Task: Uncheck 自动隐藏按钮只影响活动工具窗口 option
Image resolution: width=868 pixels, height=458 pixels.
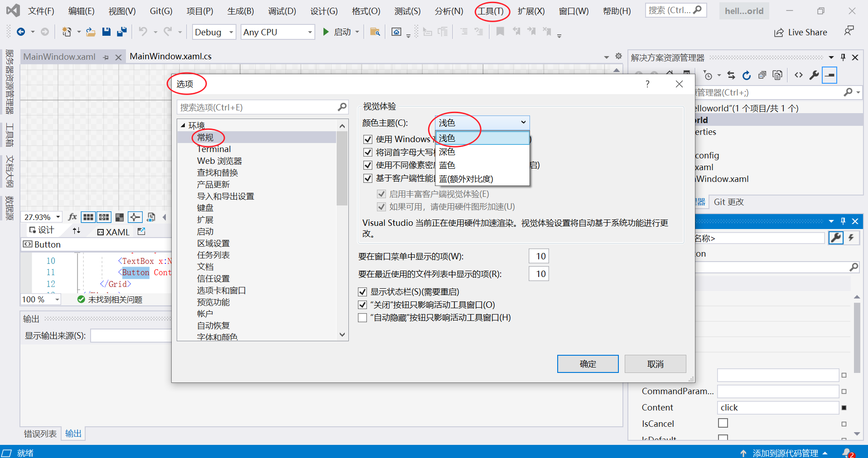Action: pyautogui.click(x=362, y=317)
